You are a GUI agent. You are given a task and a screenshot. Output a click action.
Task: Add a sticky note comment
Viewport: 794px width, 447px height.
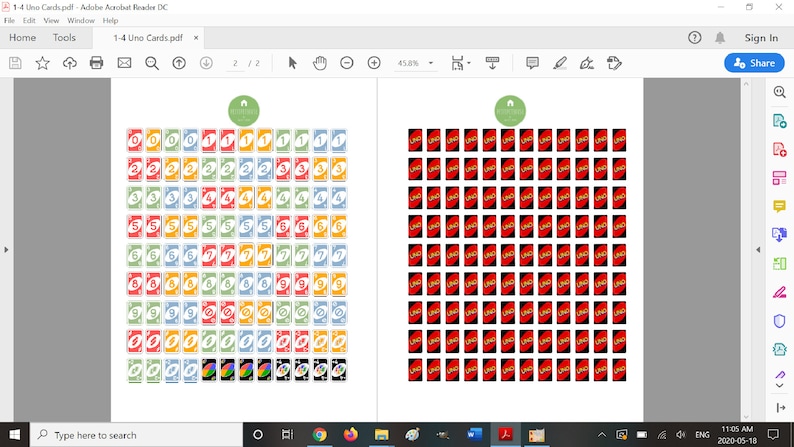[x=532, y=63]
